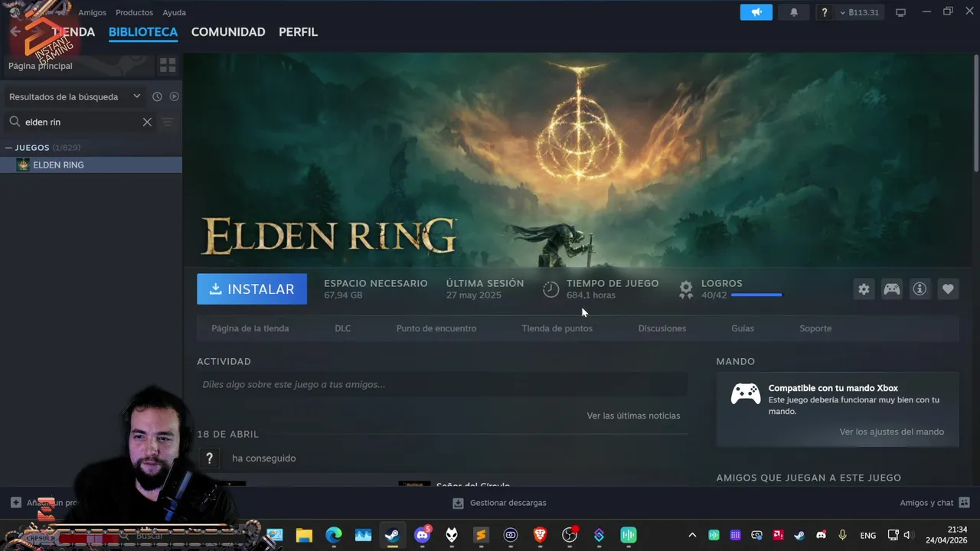980x551 pixels.
Task: Open the volume control in the tray
Action: click(x=907, y=535)
